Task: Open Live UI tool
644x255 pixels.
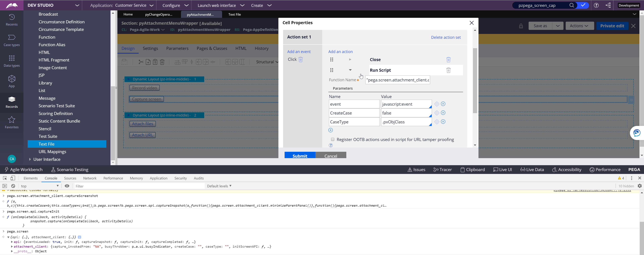Action: pyautogui.click(x=502, y=169)
